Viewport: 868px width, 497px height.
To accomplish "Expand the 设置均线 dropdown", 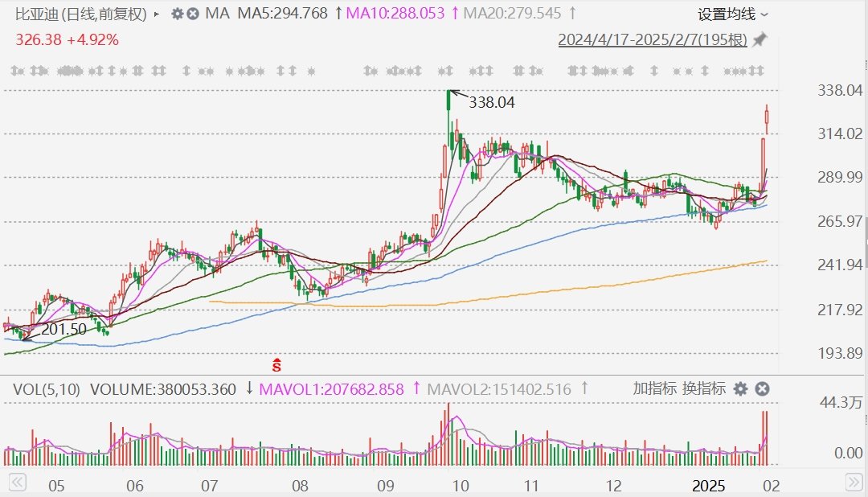I will click(x=732, y=14).
